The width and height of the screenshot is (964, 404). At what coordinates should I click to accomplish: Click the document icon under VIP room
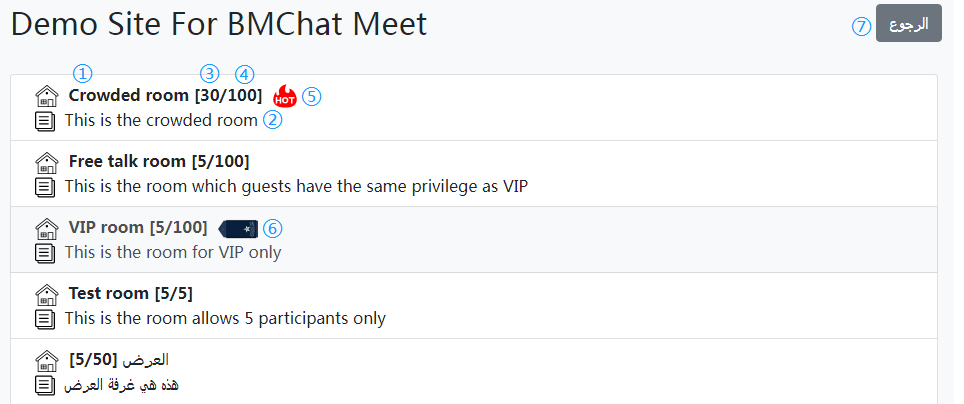click(45, 253)
